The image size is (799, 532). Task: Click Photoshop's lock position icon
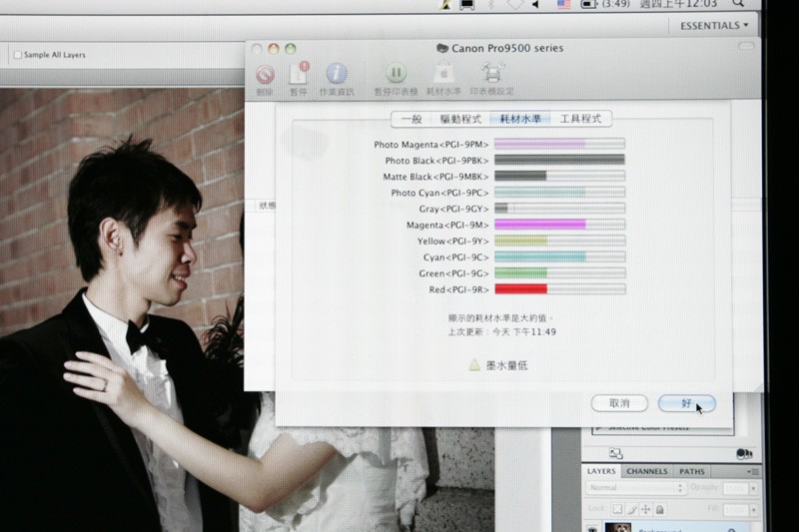pos(645,509)
